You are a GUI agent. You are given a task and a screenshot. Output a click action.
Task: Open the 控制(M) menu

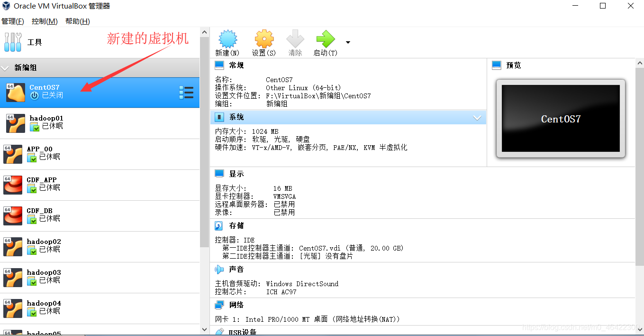click(x=45, y=21)
